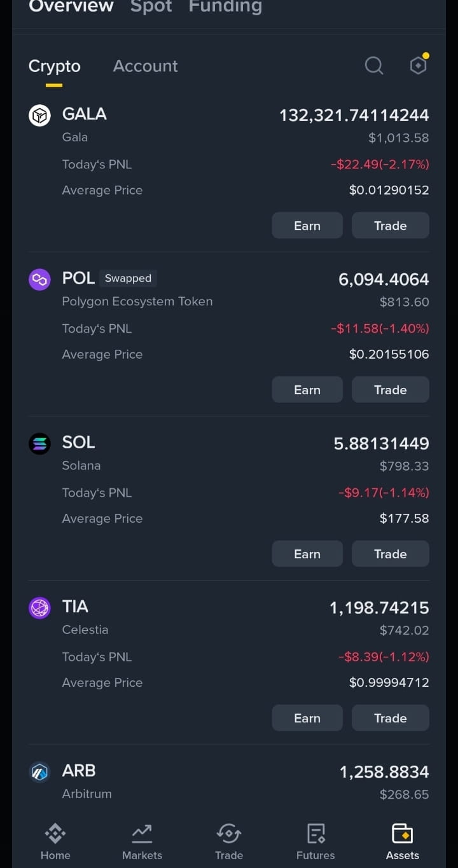Tap Trade button for TIA

pyautogui.click(x=391, y=718)
